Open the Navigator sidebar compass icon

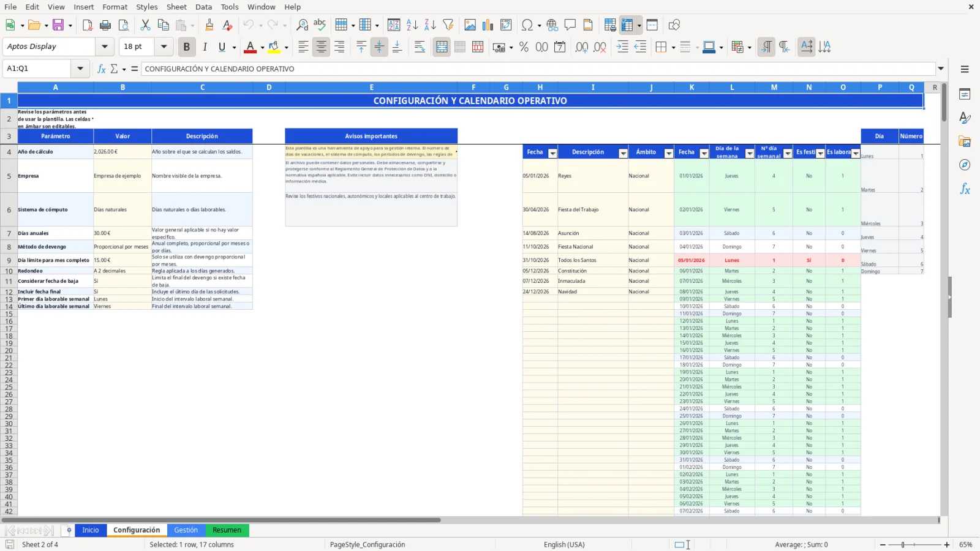tap(965, 165)
